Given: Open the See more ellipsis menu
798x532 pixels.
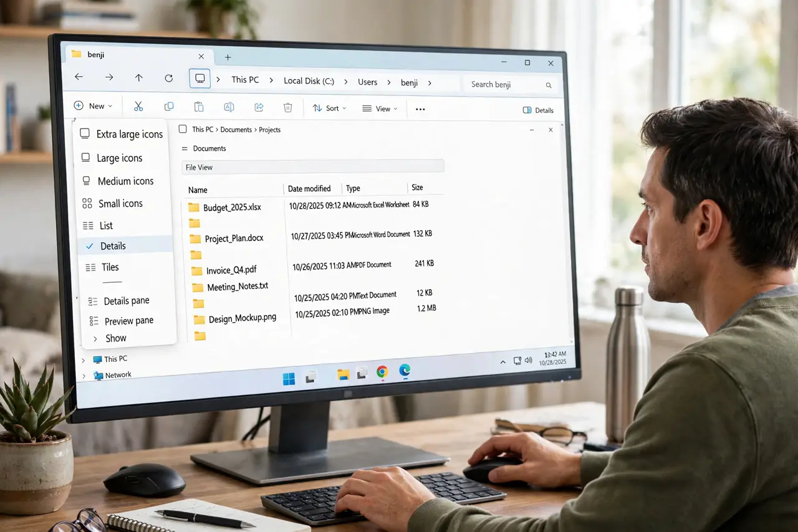Looking at the screenshot, I should coord(420,109).
